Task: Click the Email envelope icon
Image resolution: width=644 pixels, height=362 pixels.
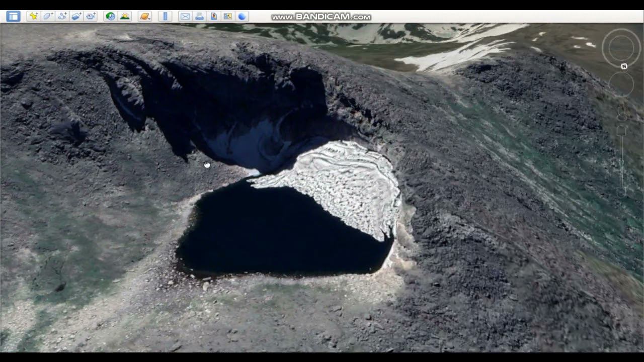Action: (x=185, y=16)
